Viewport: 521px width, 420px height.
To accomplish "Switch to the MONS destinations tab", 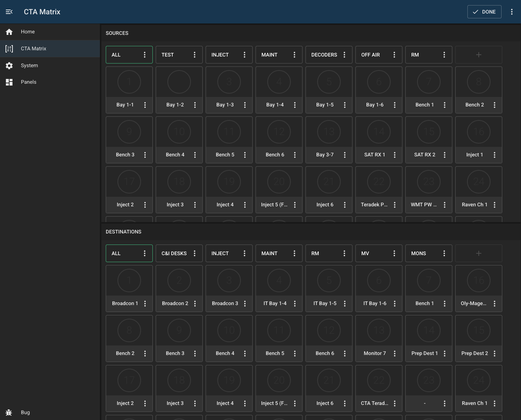I will (x=422, y=253).
